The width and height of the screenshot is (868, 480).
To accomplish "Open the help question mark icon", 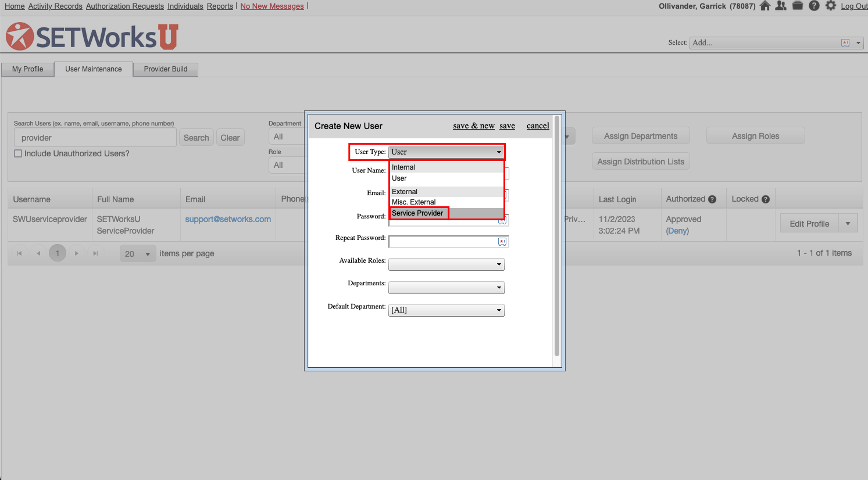I will [814, 6].
